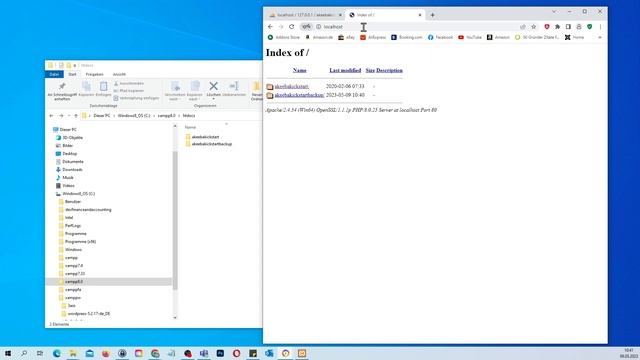Open the Facebook bookmark
This screenshot has height=360, width=640.
tap(440, 37)
